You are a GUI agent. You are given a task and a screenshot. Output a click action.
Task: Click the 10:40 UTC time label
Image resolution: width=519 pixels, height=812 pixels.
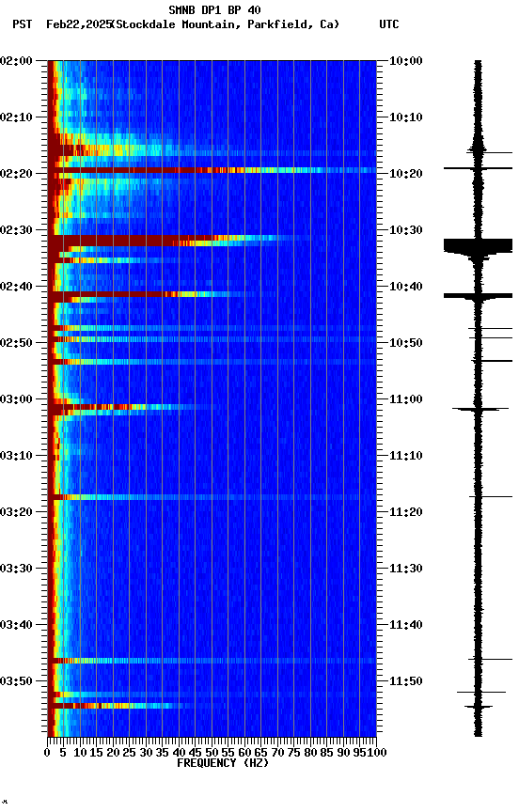(x=406, y=287)
